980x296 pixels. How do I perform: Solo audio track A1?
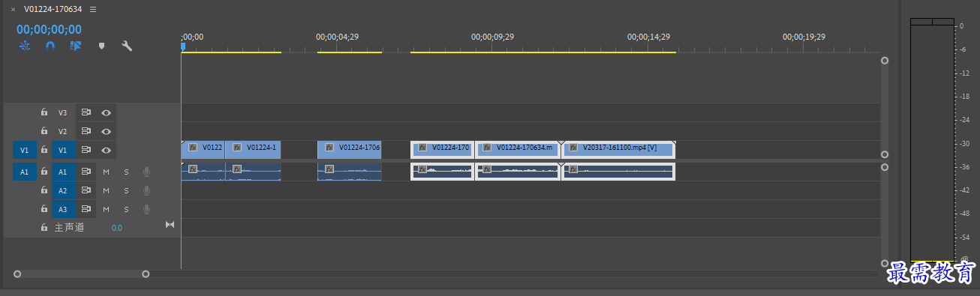[x=126, y=172]
